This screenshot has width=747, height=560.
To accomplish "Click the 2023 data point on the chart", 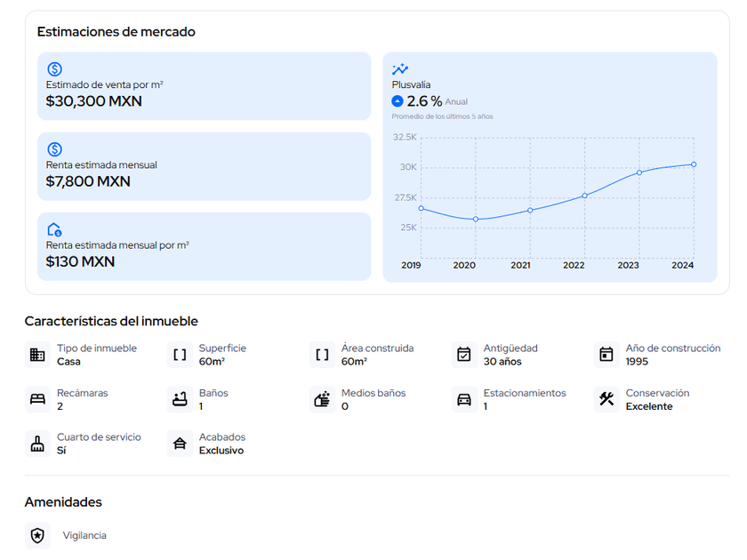I will click(639, 172).
